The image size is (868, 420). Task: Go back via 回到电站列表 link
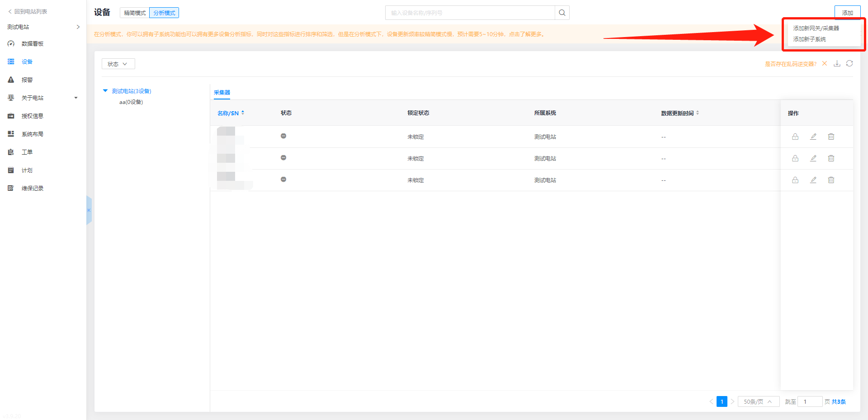28,11
